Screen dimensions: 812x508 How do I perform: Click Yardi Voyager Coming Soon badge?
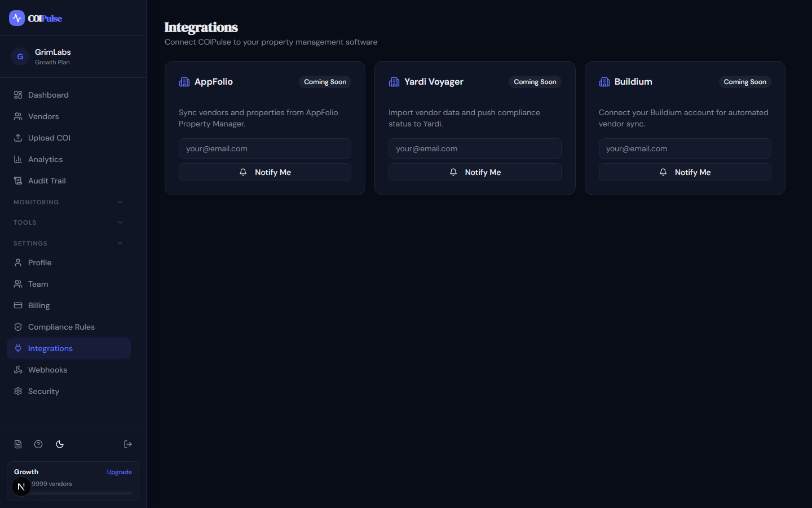coord(535,82)
